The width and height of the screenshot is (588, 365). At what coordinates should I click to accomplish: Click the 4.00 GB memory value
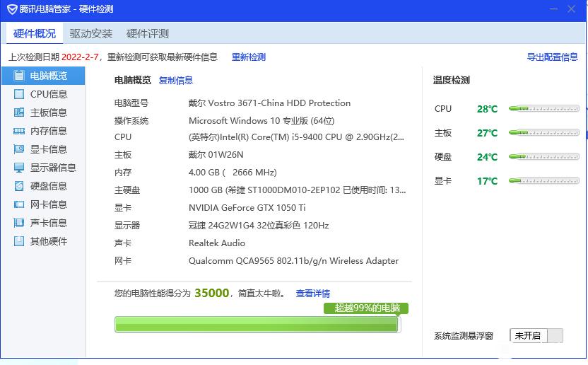coord(233,173)
